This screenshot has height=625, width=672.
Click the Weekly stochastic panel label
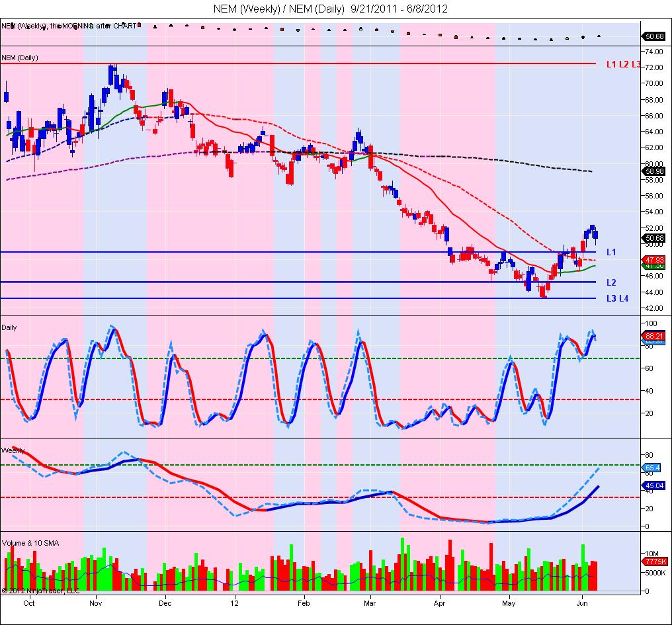(13, 450)
